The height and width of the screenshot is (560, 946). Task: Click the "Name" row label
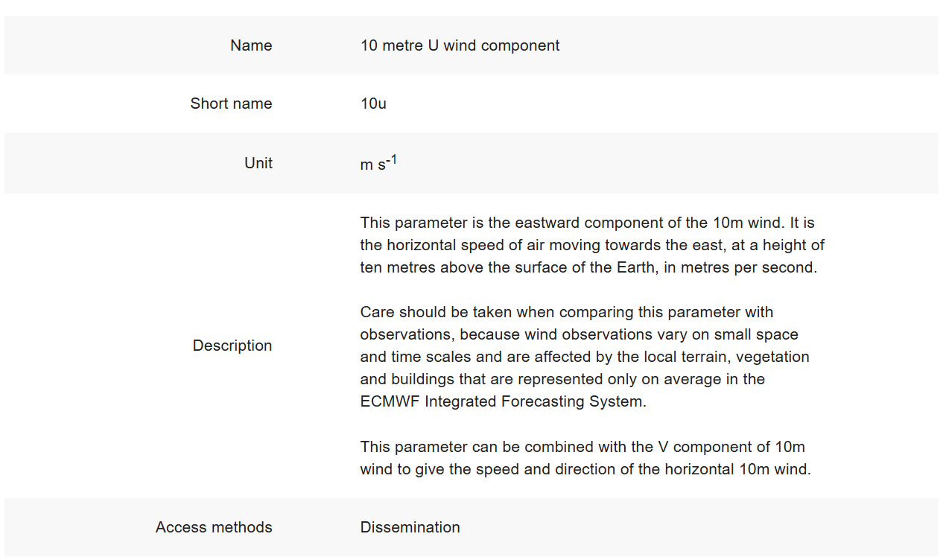(x=251, y=45)
